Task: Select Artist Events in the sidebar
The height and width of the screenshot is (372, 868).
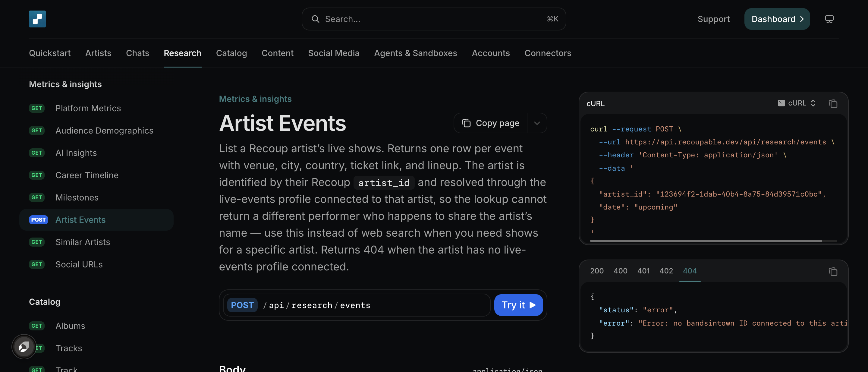Action: pos(96,220)
